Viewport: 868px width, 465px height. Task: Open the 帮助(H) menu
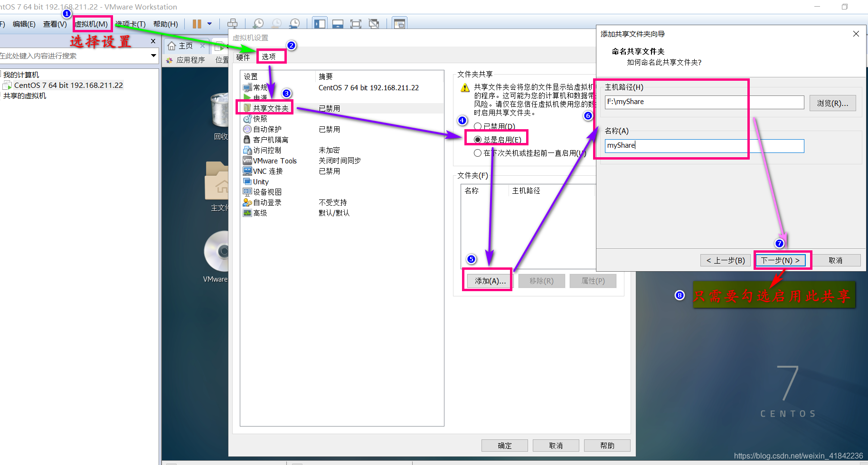click(x=166, y=24)
